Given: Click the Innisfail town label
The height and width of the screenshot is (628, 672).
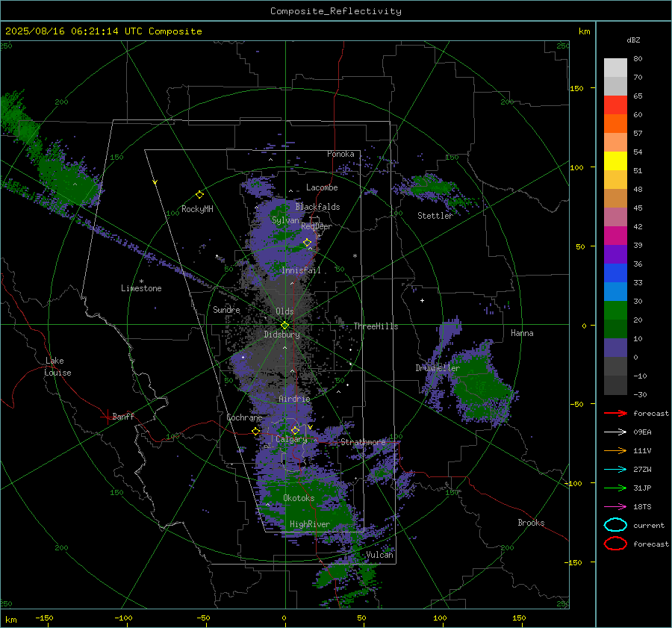Looking at the screenshot, I should (x=301, y=270).
